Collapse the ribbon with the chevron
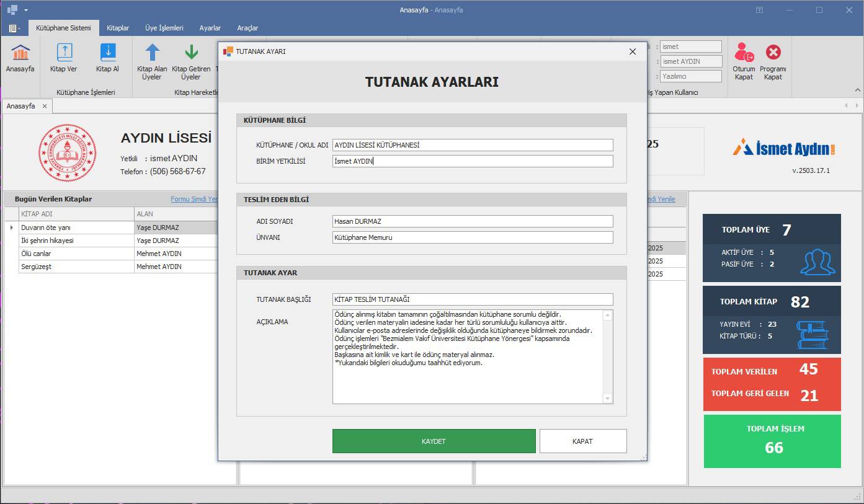 click(858, 90)
